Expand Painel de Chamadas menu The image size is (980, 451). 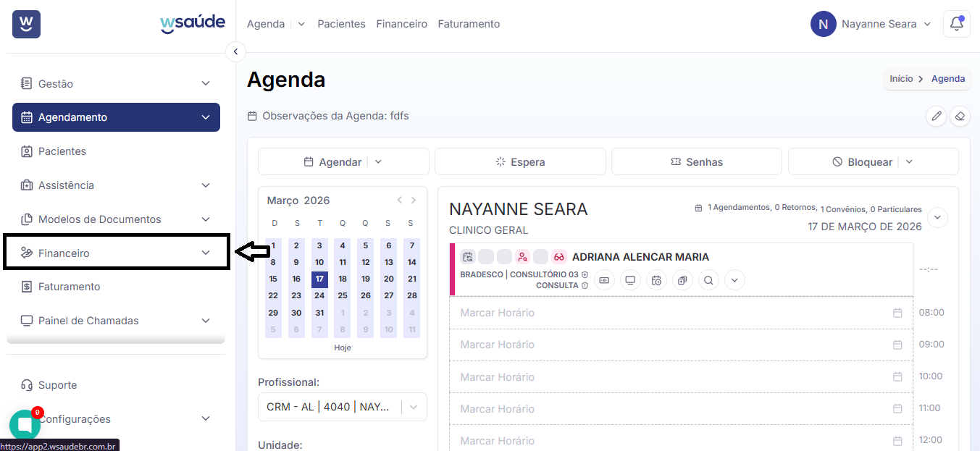pyautogui.click(x=206, y=321)
